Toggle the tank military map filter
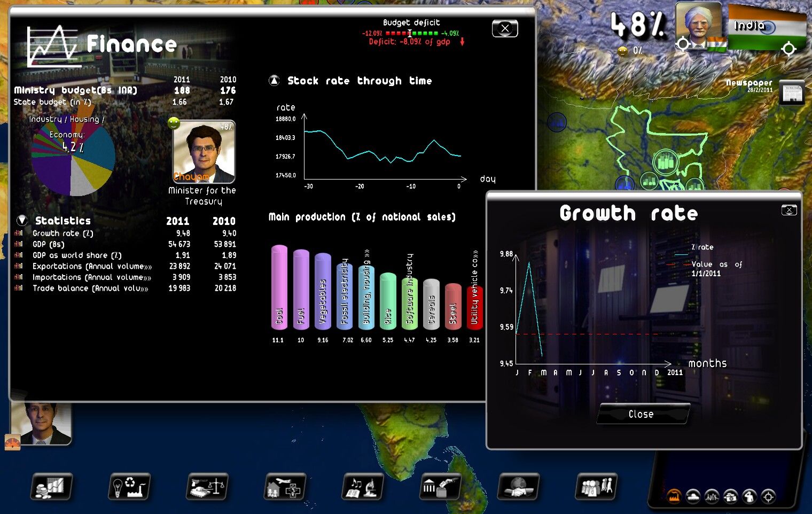 click(693, 496)
